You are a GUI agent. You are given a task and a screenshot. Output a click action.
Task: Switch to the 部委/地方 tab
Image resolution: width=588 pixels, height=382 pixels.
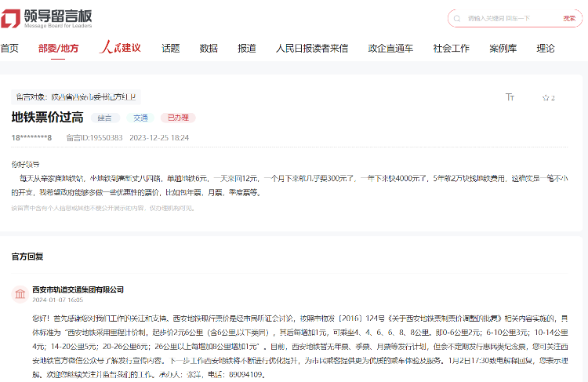coord(59,49)
